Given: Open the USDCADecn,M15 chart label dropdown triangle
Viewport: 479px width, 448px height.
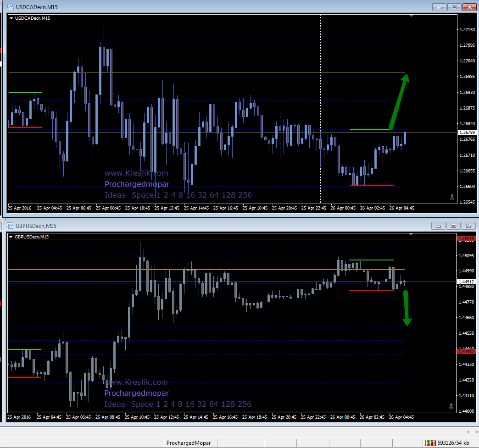Looking at the screenshot, I should [11, 18].
